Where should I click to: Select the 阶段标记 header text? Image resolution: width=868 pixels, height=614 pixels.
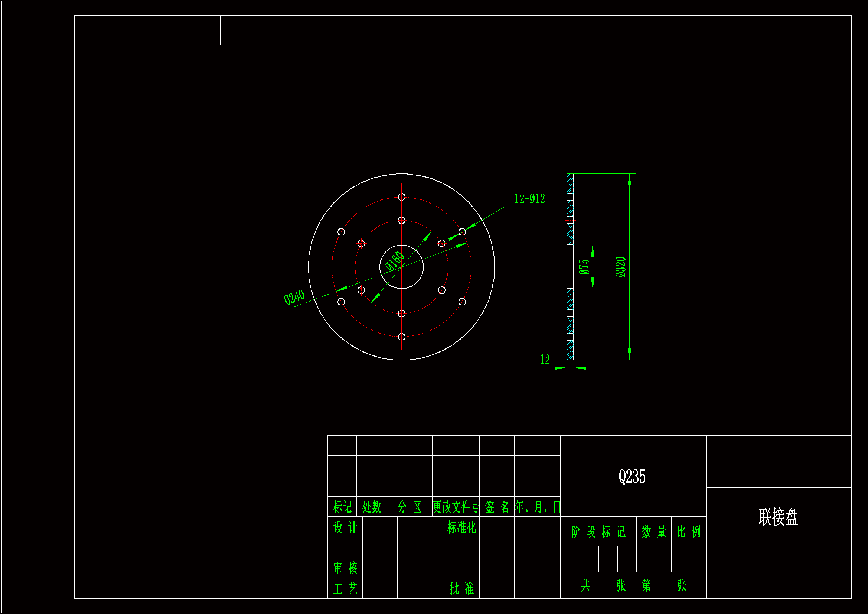(x=598, y=532)
